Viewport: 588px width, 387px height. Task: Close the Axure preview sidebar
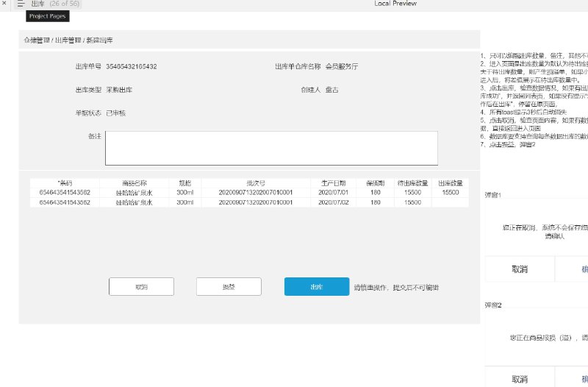pyautogui.click(x=4, y=3)
